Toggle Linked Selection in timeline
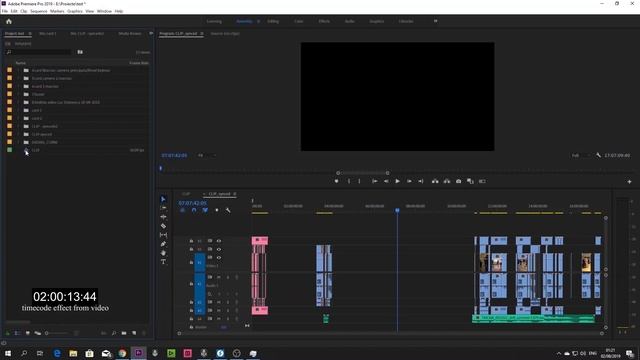This screenshot has width=640, height=360. (x=205, y=210)
